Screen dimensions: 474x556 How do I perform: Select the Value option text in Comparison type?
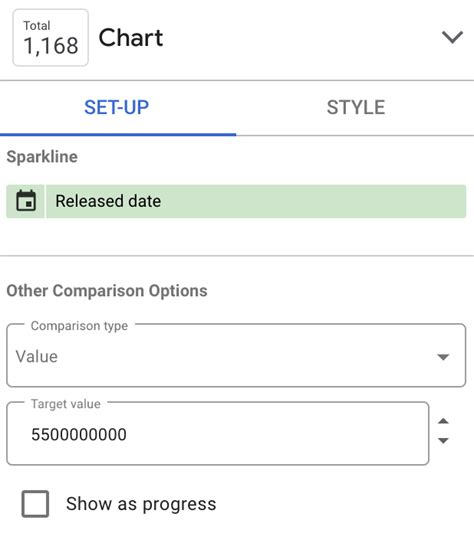[37, 356]
